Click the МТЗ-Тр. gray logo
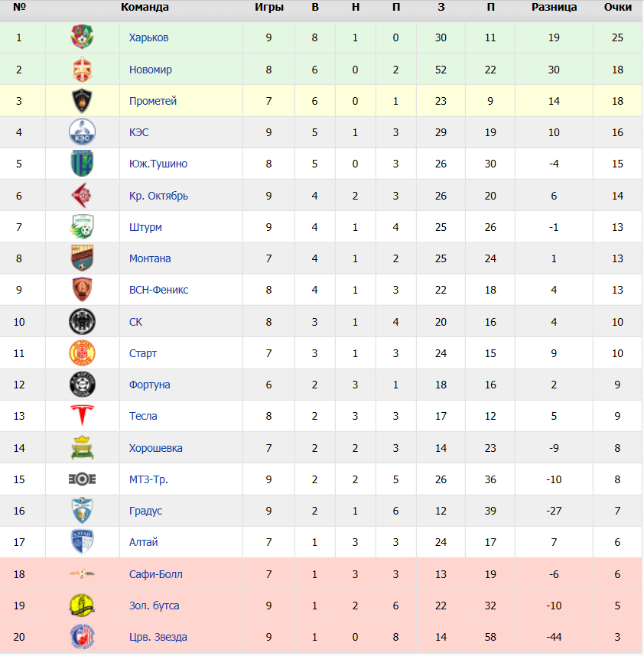644x656 pixels. [x=82, y=479]
